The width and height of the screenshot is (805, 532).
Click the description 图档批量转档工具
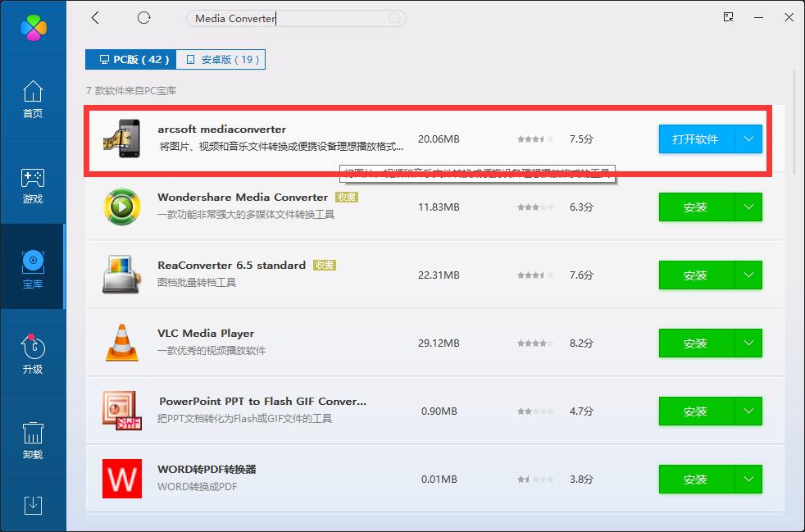pos(197,283)
